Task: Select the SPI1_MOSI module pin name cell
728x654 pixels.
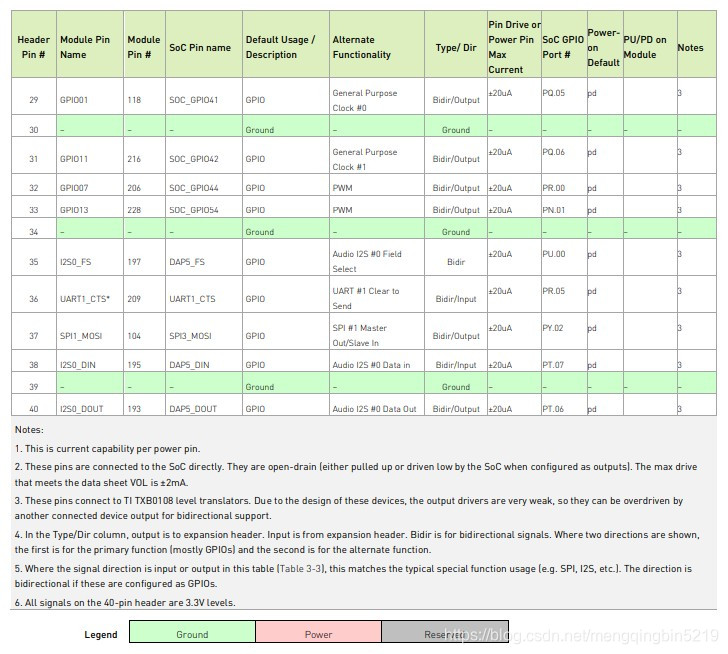Action: 90,331
